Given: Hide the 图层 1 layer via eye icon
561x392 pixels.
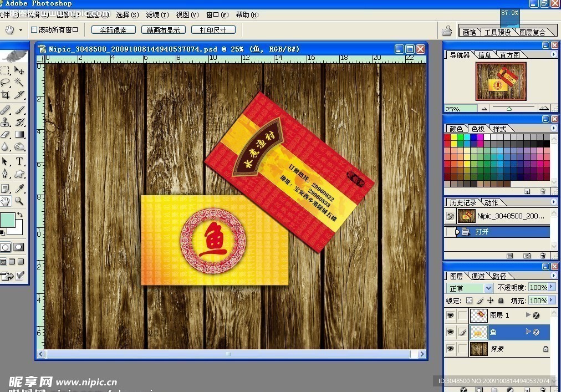Looking at the screenshot, I should (x=450, y=315).
